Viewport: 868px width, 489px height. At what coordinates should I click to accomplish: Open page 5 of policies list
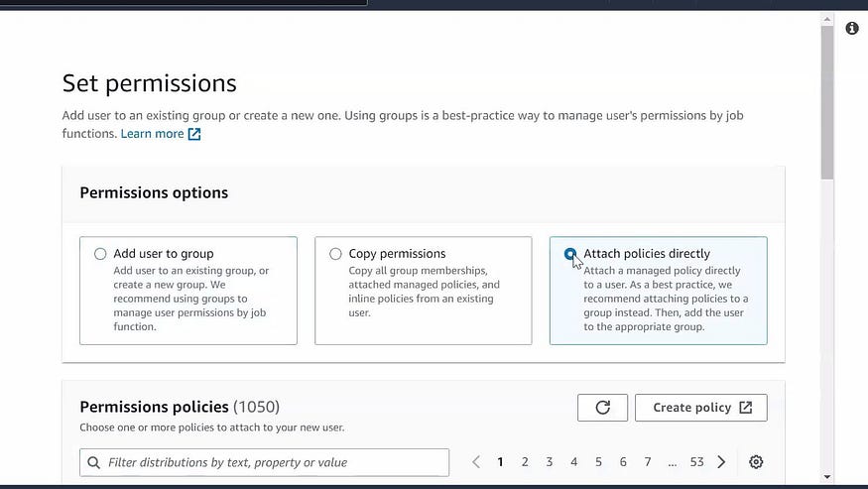pyautogui.click(x=598, y=462)
